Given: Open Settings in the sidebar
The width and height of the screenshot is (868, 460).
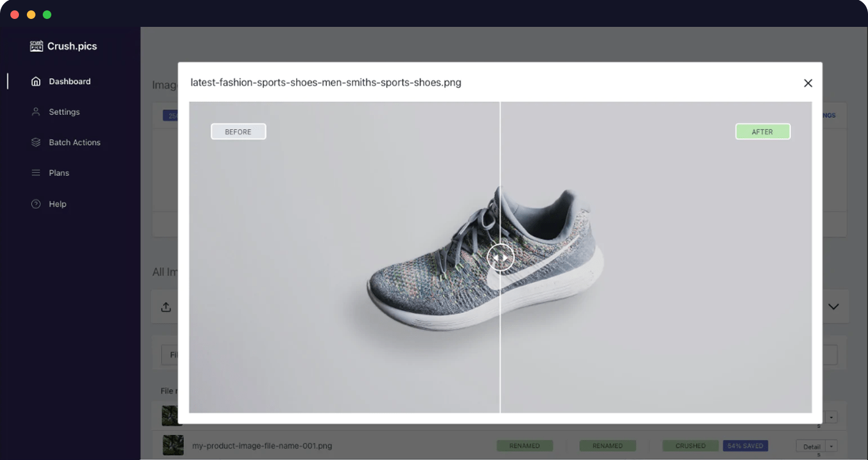Looking at the screenshot, I should tap(64, 112).
